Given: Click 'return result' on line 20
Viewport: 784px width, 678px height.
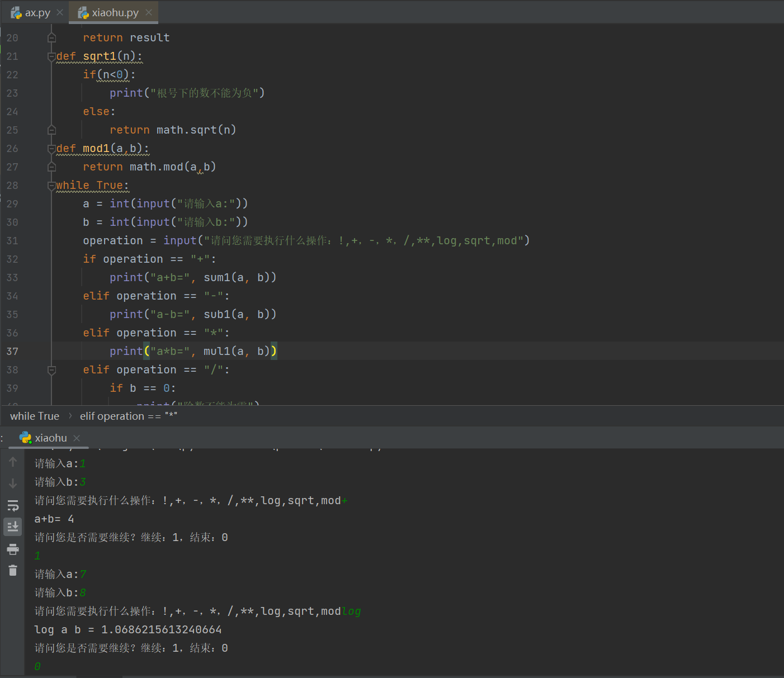Looking at the screenshot, I should (126, 37).
